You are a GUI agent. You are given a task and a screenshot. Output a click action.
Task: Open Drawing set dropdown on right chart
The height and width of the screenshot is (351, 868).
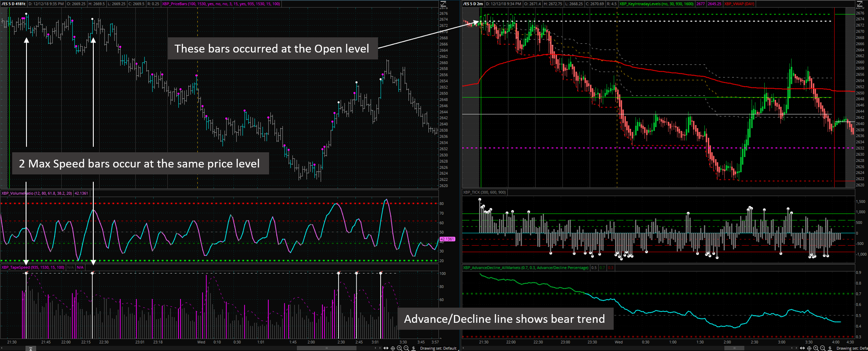852,348
